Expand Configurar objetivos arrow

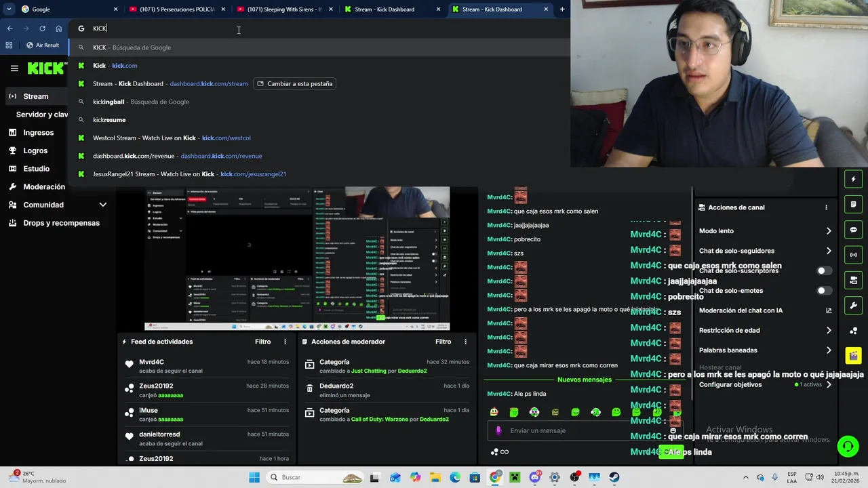tap(829, 384)
